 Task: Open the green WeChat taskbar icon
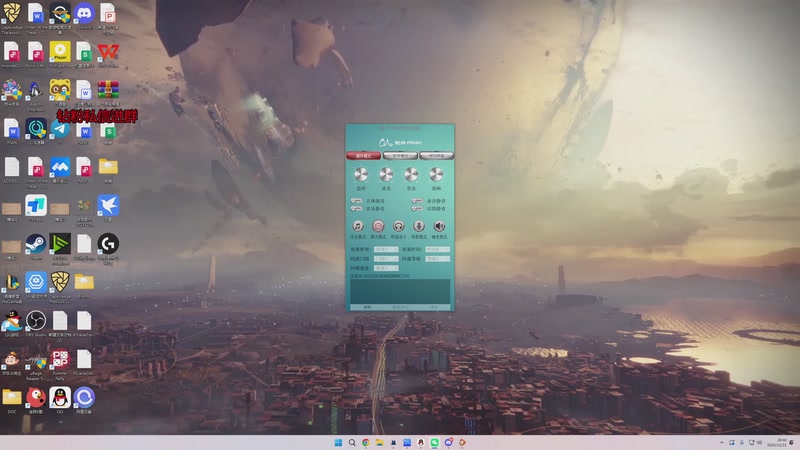(x=435, y=442)
